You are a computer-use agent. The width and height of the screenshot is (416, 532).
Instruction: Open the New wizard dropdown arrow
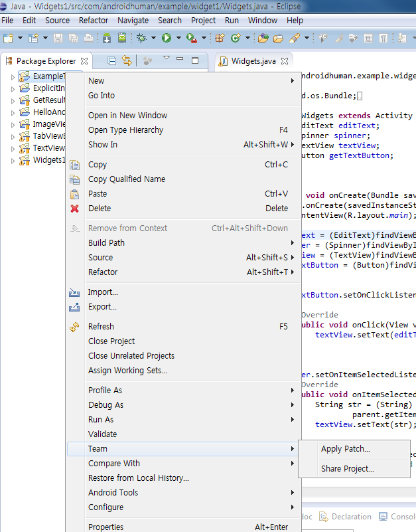[x=20, y=38]
